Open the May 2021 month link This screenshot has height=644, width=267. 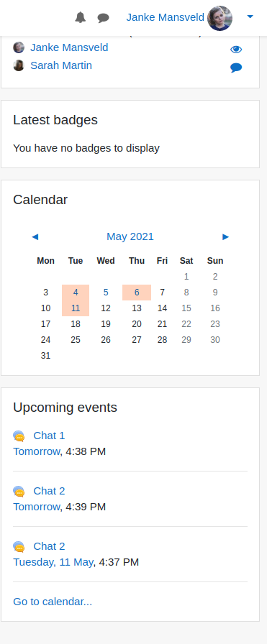tap(130, 236)
